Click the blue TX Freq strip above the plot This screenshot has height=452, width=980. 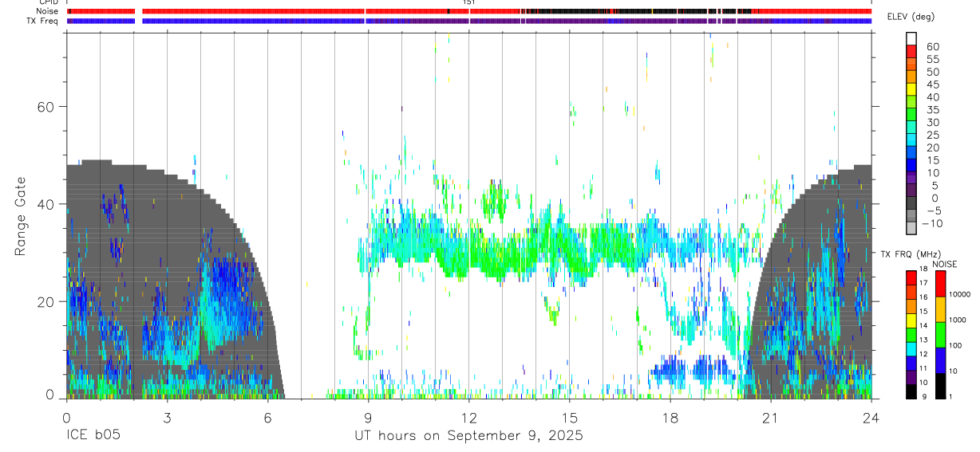pos(468,21)
